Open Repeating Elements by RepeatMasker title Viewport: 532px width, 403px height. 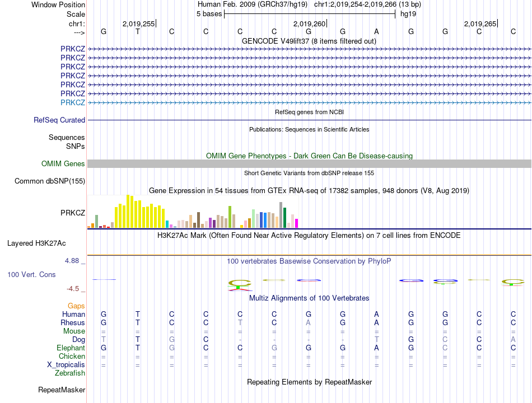[x=309, y=382]
